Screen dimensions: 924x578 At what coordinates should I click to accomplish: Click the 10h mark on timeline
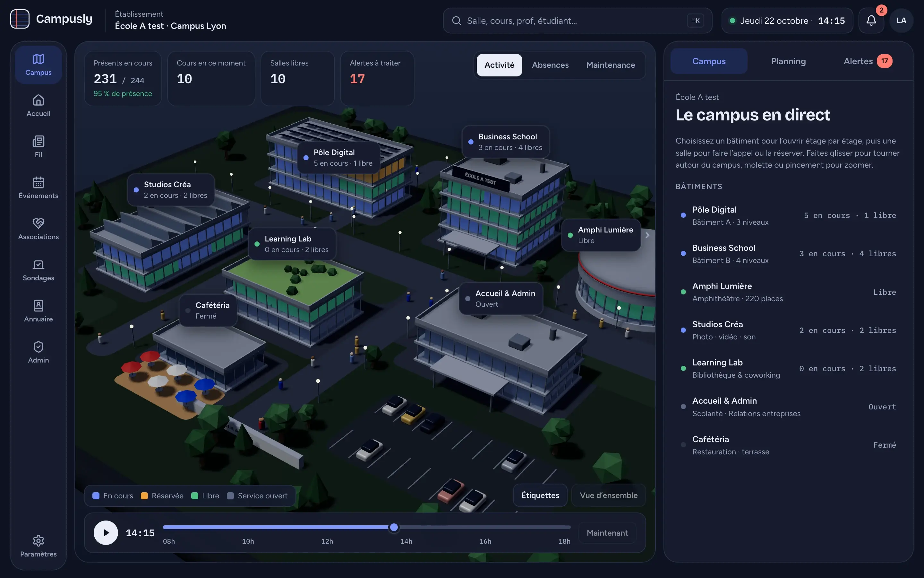pyautogui.click(x=248, y=541)
